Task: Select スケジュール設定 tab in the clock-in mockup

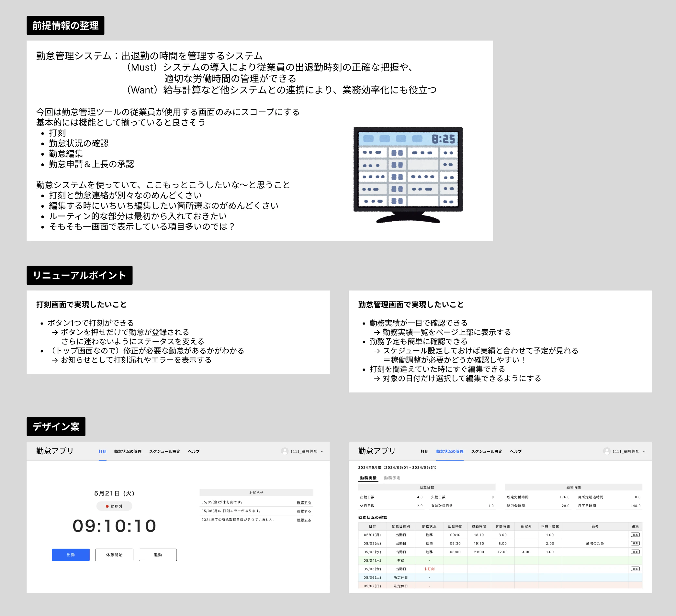Action: click(x=165, y=451)
